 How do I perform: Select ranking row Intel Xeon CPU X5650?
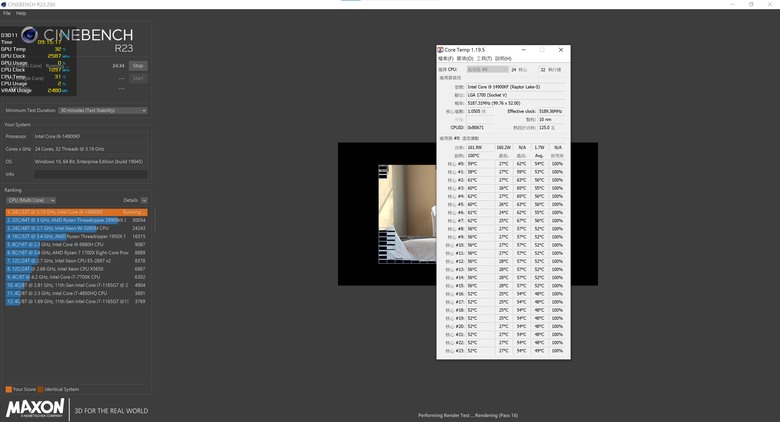(77, 269)
